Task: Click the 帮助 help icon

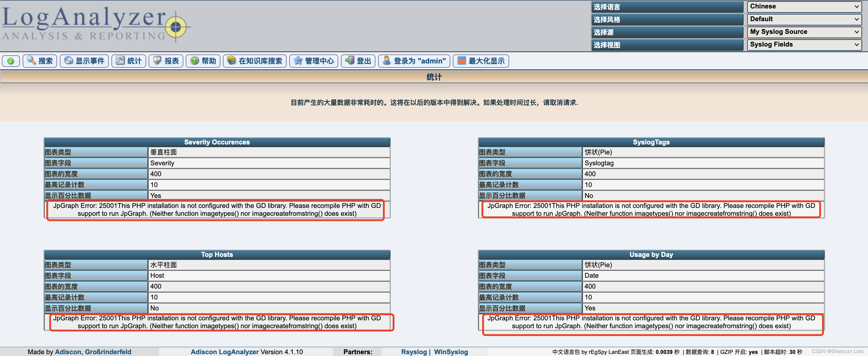Action: coord(203,61)
